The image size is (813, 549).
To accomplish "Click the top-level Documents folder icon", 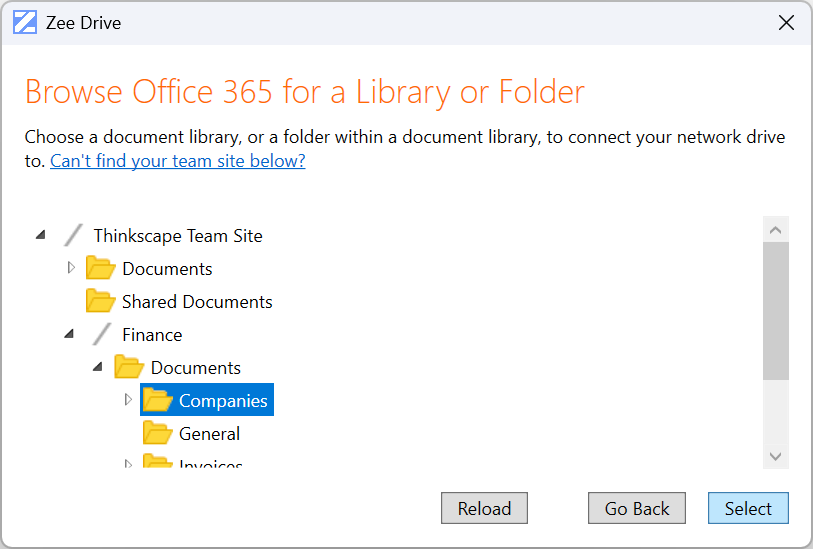I will click(x=100, y=268).
